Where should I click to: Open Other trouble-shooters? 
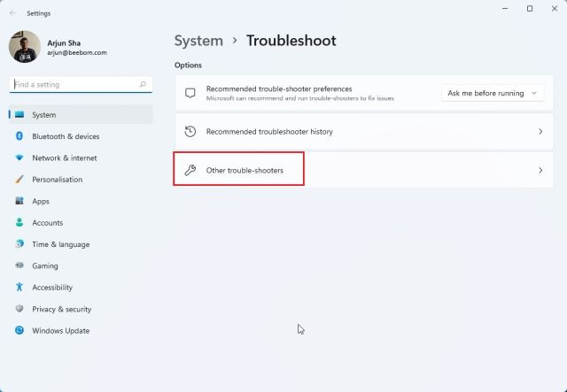(x=364, y=170)
